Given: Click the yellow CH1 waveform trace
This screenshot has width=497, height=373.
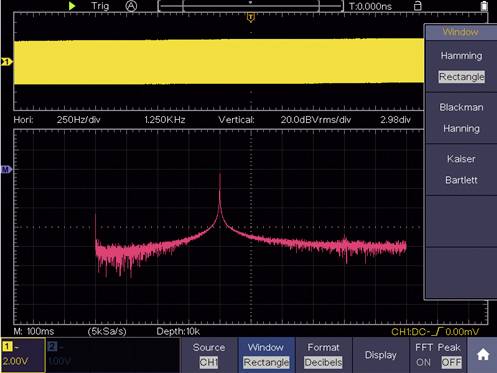Looking at the screenshot, I should click(219, 62).
